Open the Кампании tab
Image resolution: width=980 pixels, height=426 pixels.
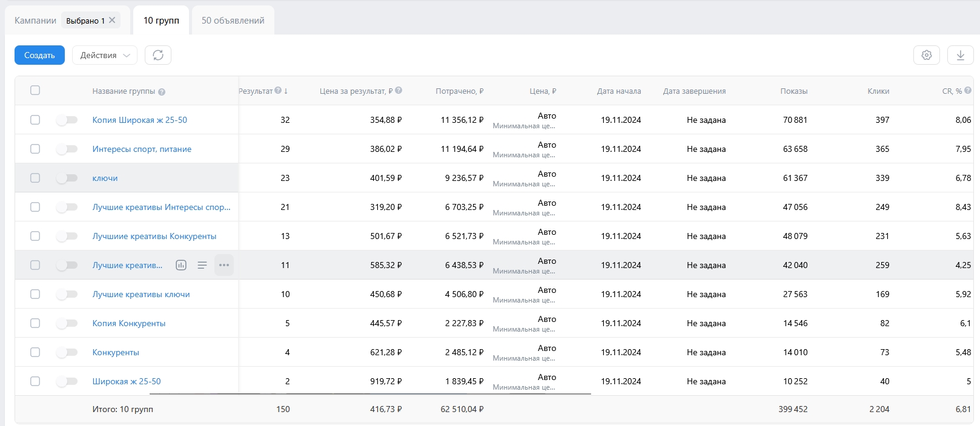pyautogui.click(x=35, y=21)
